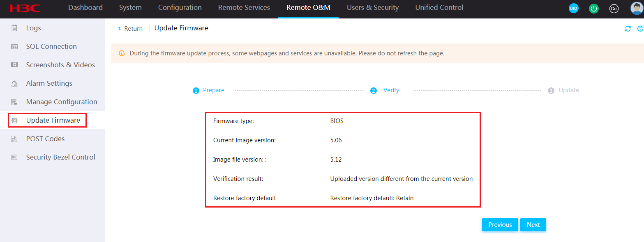This screenshot has width=644, height=242.
Task: Open the Configuration top menu
Action: coord(180,8)
